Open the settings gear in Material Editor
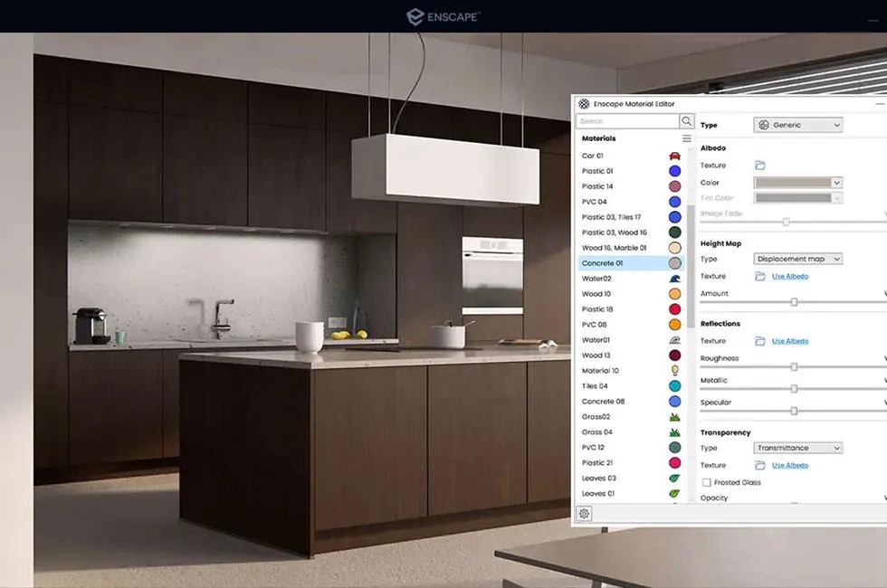This screenshot has height=588, width=887. tap(584, 514)
